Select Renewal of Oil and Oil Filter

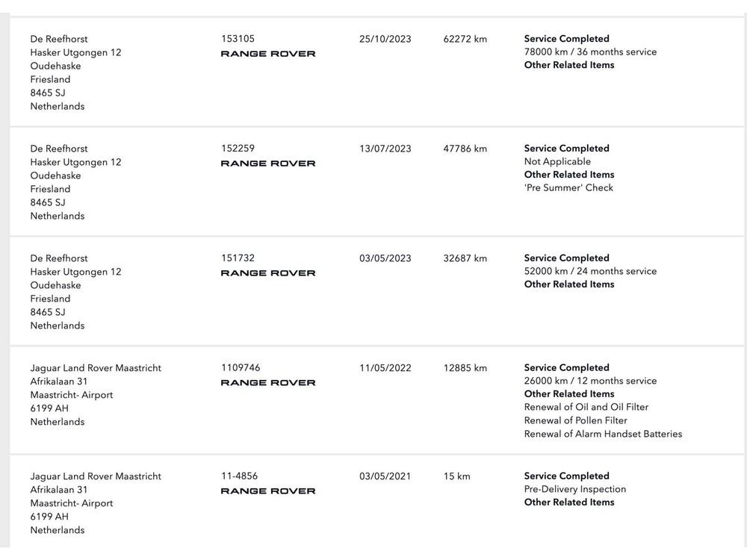[586, 407]
